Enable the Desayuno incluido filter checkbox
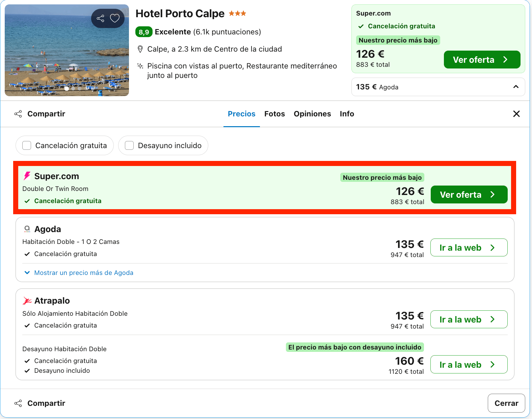This screenshot has height=419, width=532. coord(129,145)
